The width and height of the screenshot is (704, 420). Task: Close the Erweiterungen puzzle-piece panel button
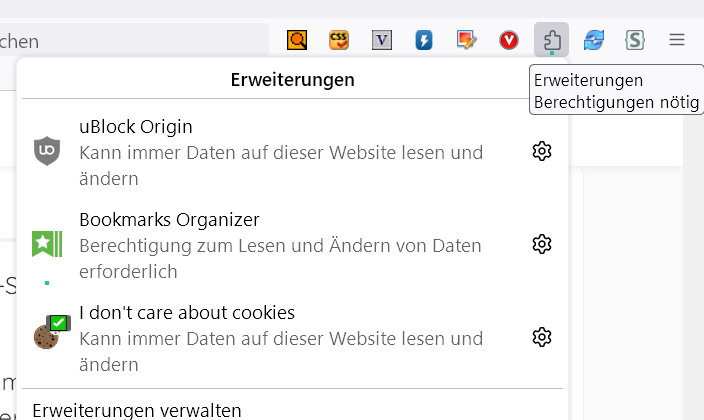click(x=551, y=41)
